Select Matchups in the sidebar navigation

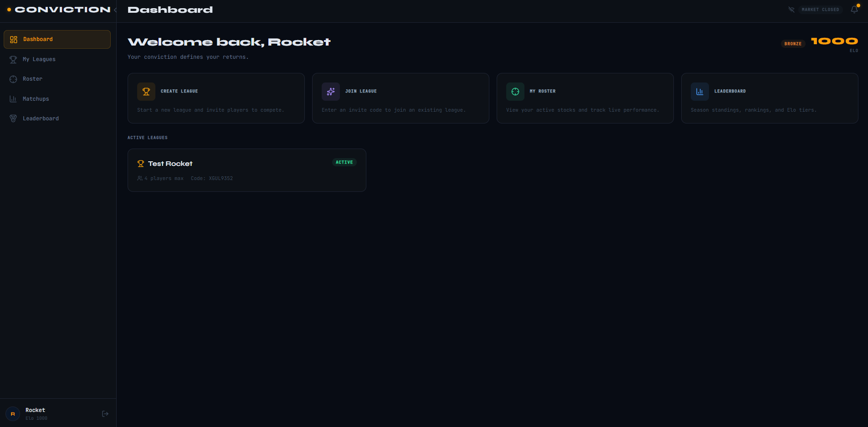point(36,98)
